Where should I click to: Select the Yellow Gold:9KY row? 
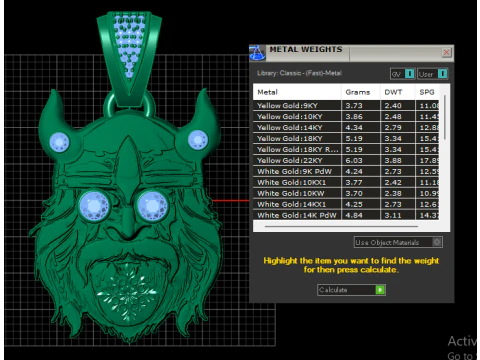[x=346, y=106]
